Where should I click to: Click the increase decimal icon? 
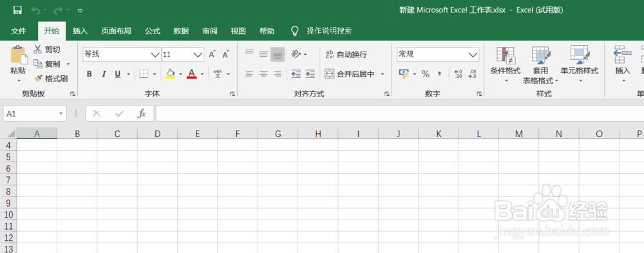tap(459, 74)
